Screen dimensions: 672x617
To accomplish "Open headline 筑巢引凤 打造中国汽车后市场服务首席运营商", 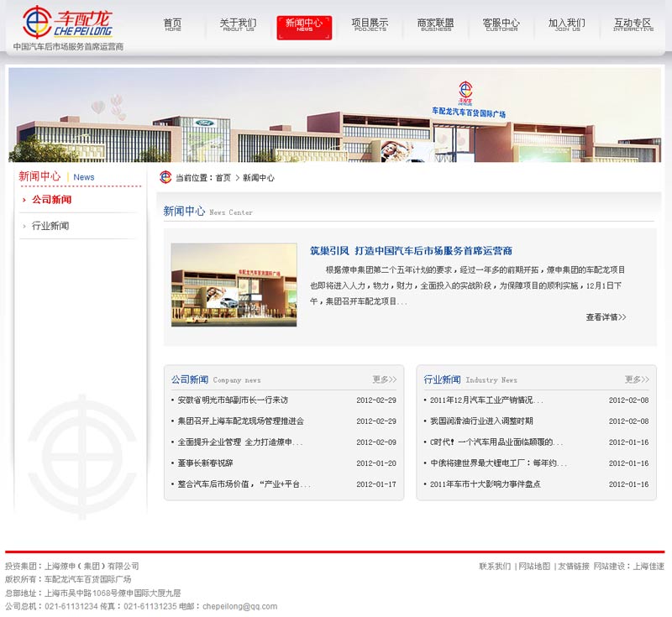I will point(411,251).
